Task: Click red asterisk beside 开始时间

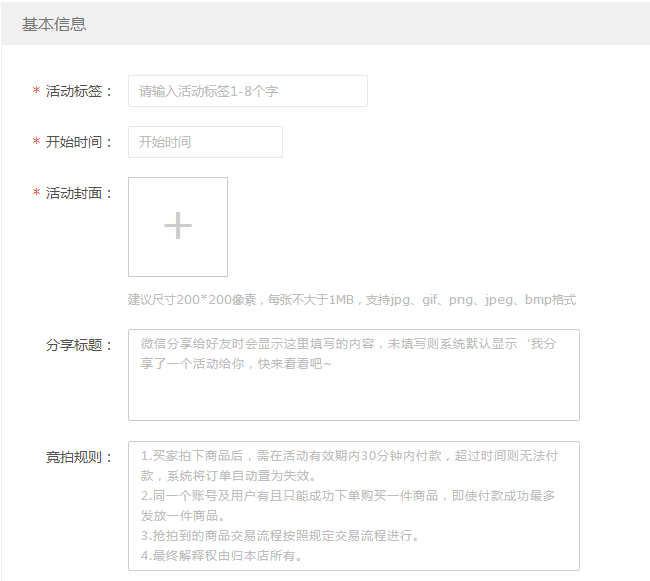Action: pos(37,143)
